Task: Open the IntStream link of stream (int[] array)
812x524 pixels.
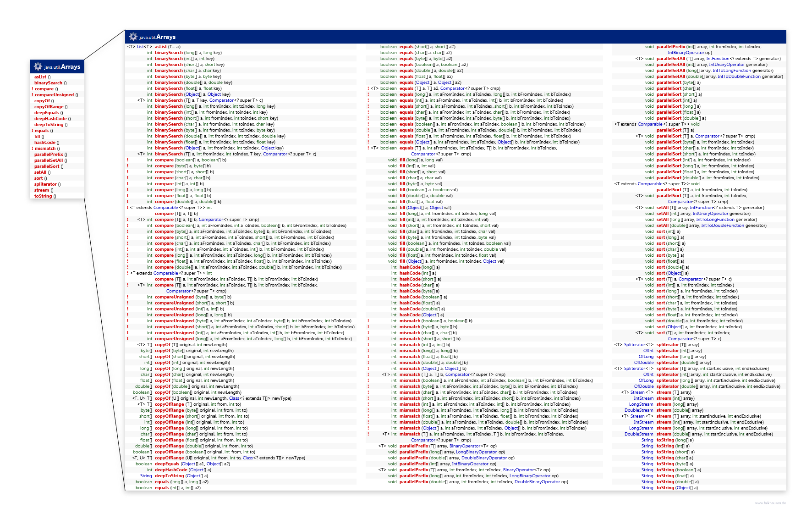Action: point(644,398)
